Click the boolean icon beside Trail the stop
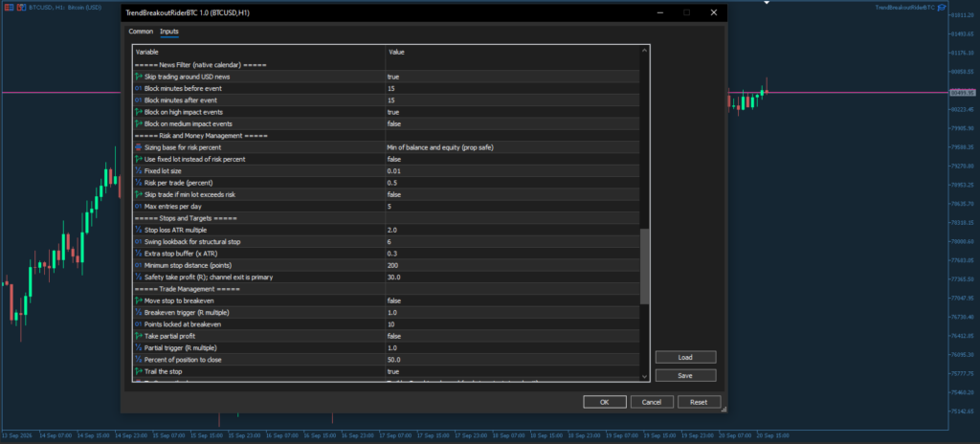The height and width of the screenshot is (444, 980). point(139,371)
